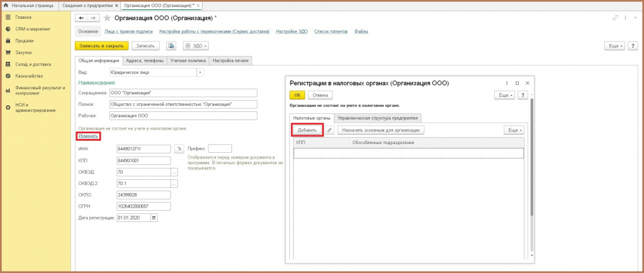Select the Основное section
644x273 pixels.
coord(88,31)
